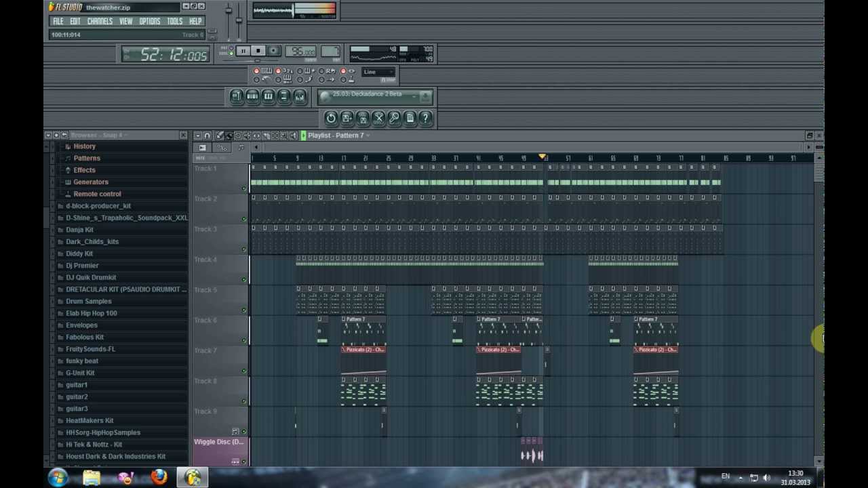The width and height of the screenshot is (868, 488).
Task: Open the project info document icon
Action: pyautogui.click(x=410, y=119)
